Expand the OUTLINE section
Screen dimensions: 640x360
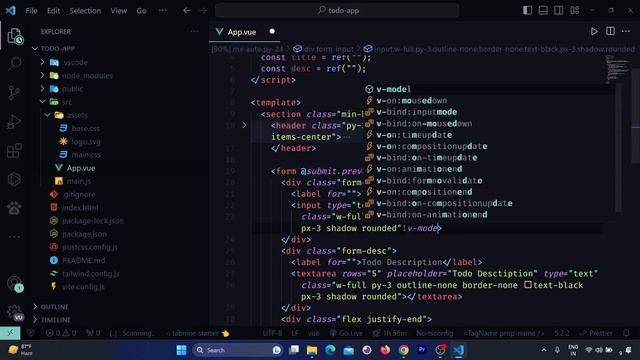pyautogui.click(x=35, y=307)
